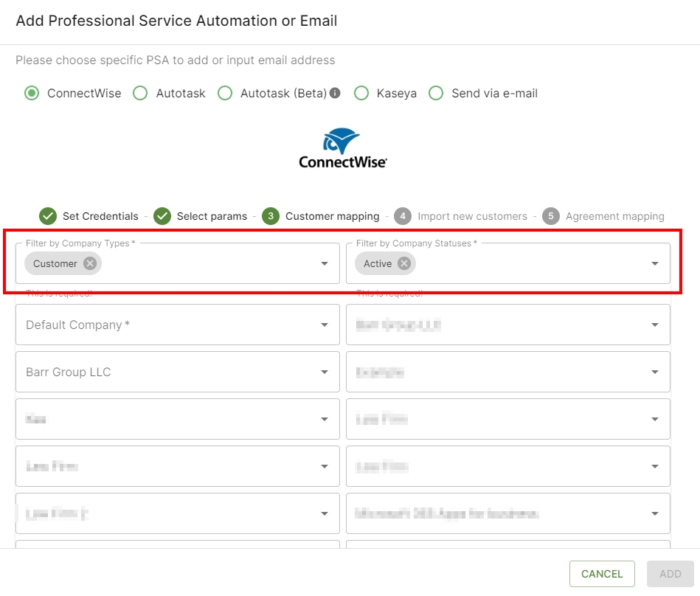Click the 'Please choose specific PSA' instruction text
The image size is (700, 596).
176,60
